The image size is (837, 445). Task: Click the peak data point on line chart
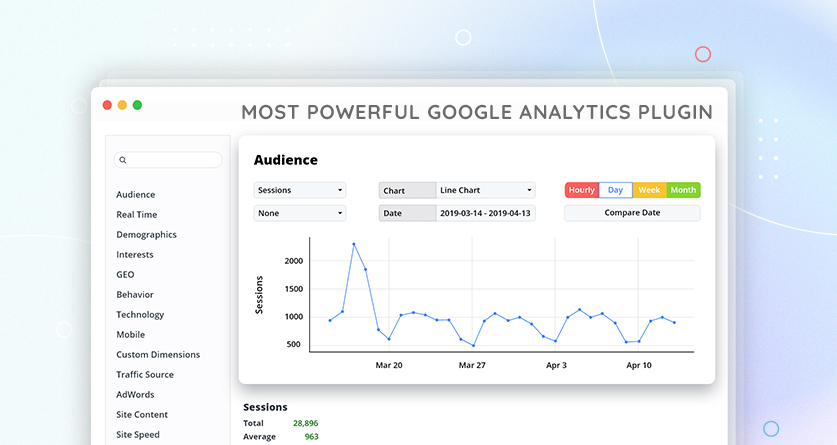(353, 244)
